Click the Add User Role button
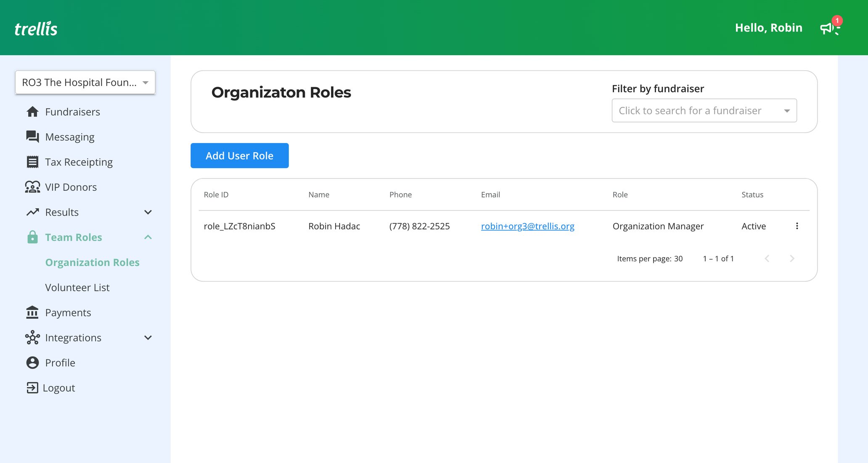The image size is (868, 463). 239,155
